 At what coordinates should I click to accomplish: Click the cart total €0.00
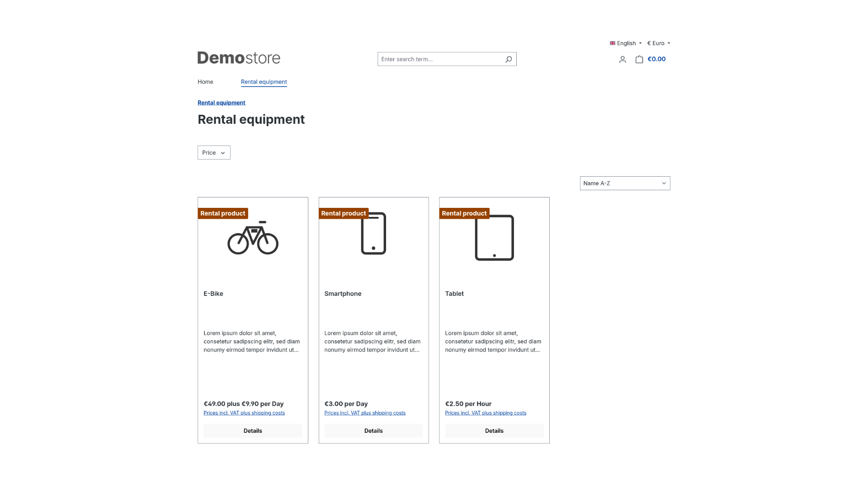click(x=656, y=59)
